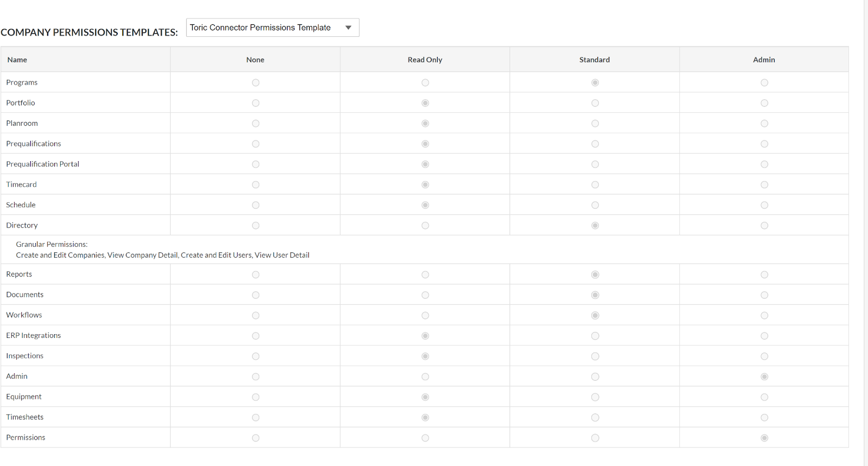Choose Standard for Admin row
868x466 pixels.
click(595, 376)
